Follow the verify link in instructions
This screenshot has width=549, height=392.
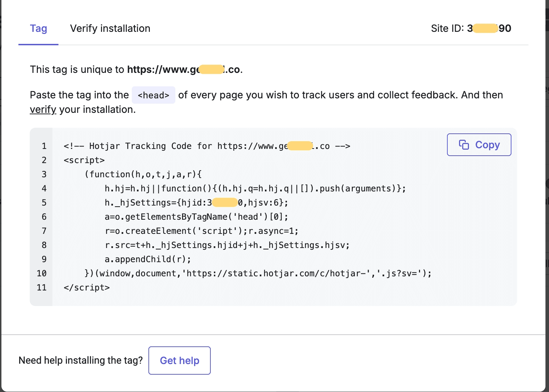point(43,110)
